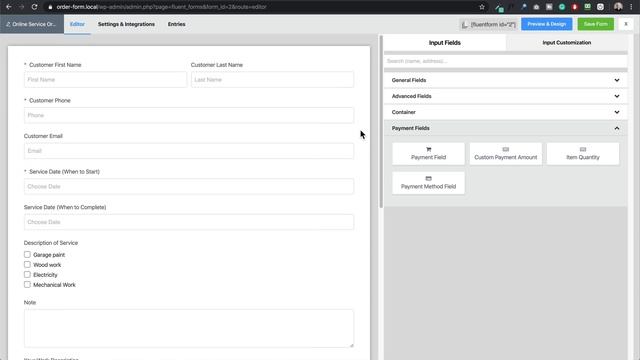Click the Customer Phone input field
Screen dimensions: 640x360
[x=189, y=115]
